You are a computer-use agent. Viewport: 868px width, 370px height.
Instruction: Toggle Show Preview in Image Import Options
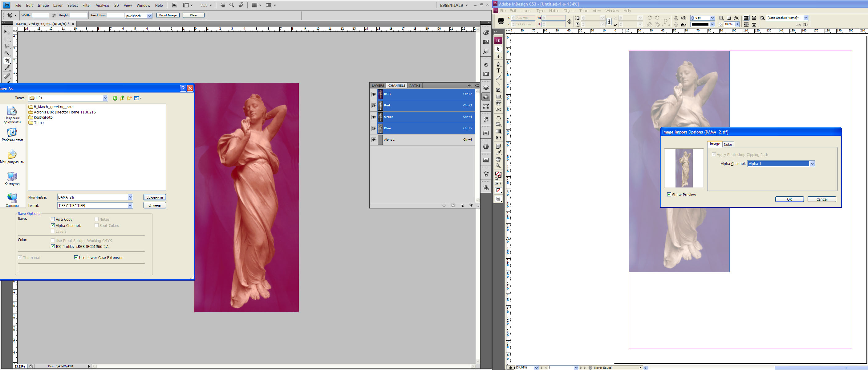pos(669,195)
